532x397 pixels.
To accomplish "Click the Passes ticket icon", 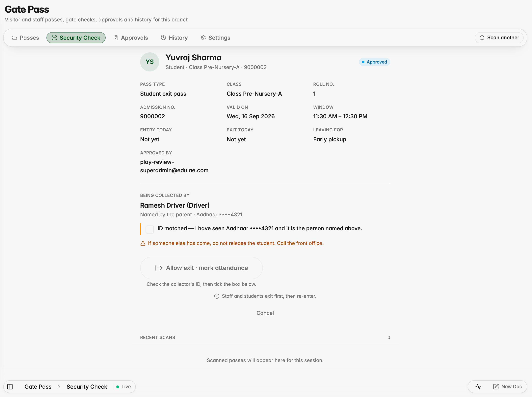I will coord(15,38).
